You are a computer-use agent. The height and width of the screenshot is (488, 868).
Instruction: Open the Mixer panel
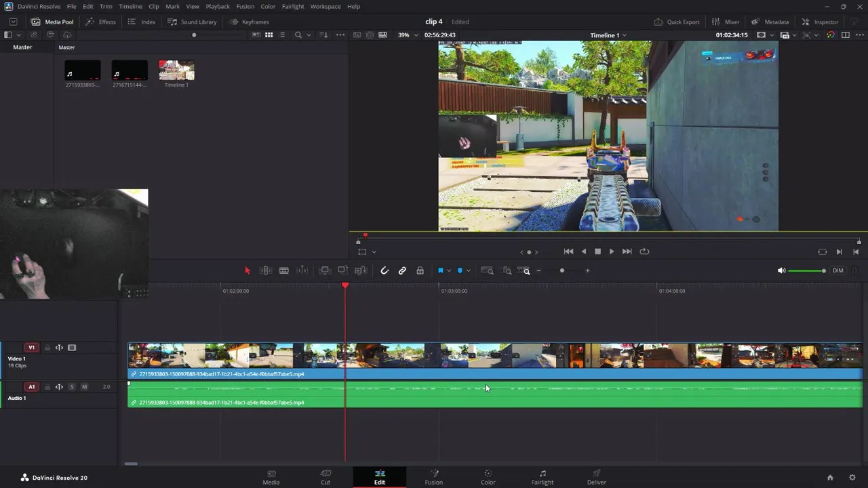pos(725,22)
